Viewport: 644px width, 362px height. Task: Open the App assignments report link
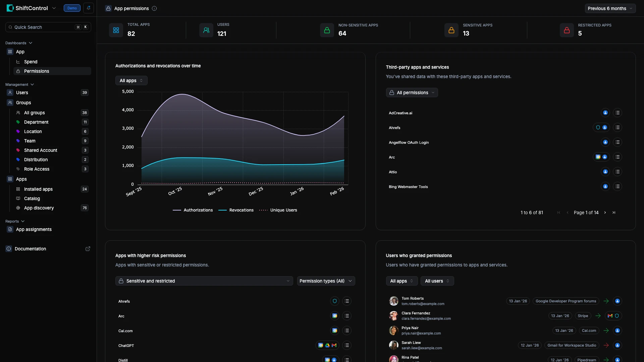[x=34, y=229]
